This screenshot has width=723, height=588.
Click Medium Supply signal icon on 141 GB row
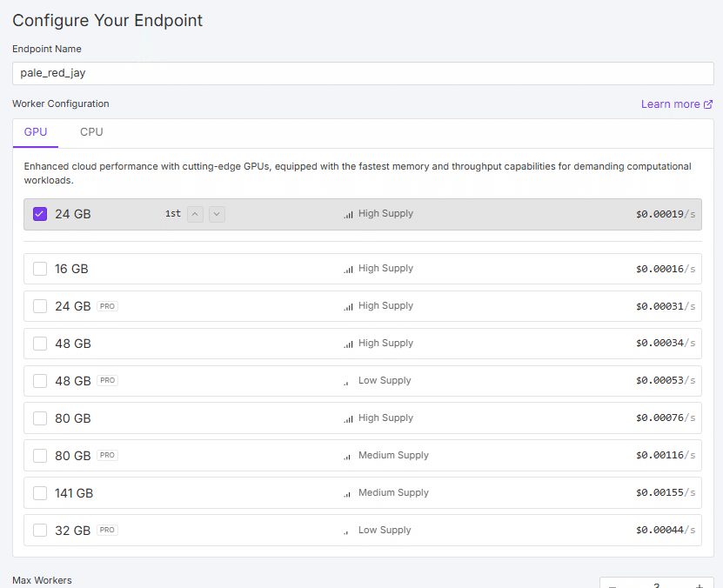(347, 493)
